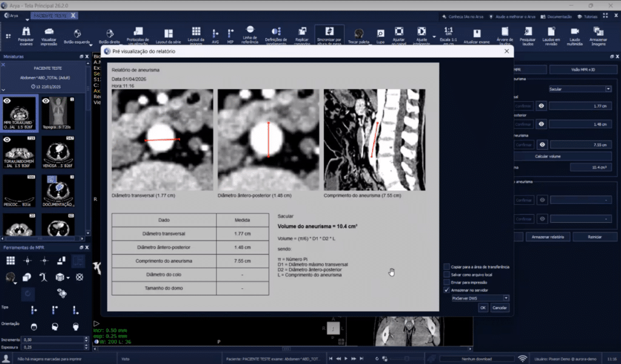Uncheck Armazenar no servidor
This screenshot has width=621, height=364.
[446, 290]
